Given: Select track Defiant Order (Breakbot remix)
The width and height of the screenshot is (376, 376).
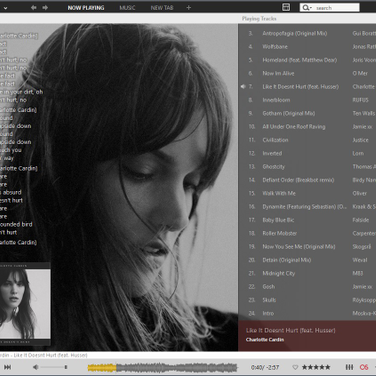Looking at the screenshot, I should (298, 180).
